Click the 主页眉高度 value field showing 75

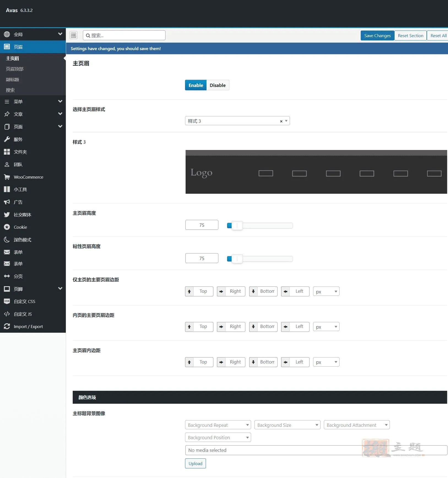(202, 225)
